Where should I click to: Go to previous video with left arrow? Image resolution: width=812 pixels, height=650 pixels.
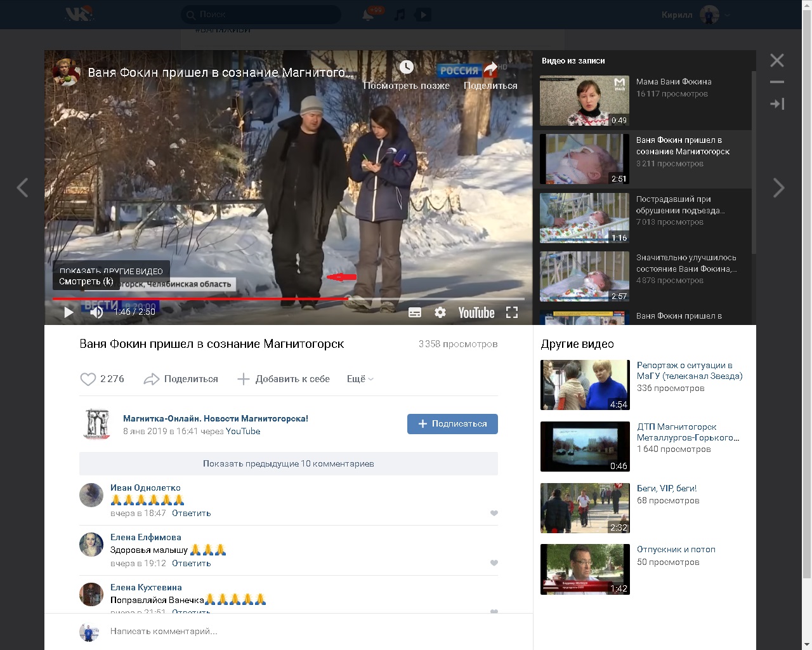click(x=22, y=188)
